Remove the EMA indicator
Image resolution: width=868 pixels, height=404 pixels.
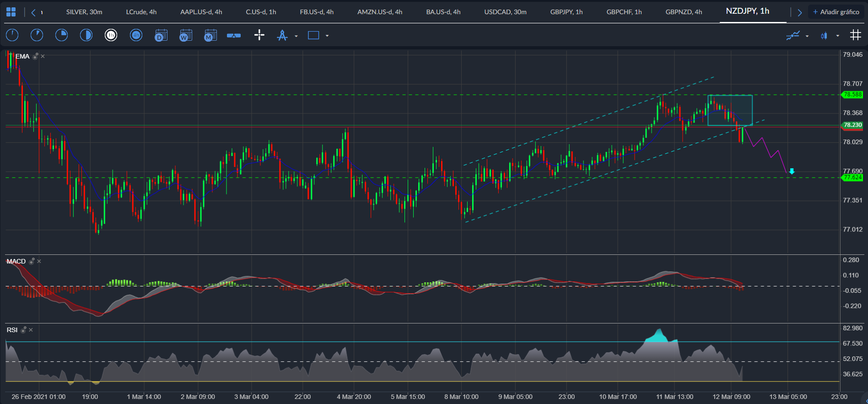click(x=43, y=56)
